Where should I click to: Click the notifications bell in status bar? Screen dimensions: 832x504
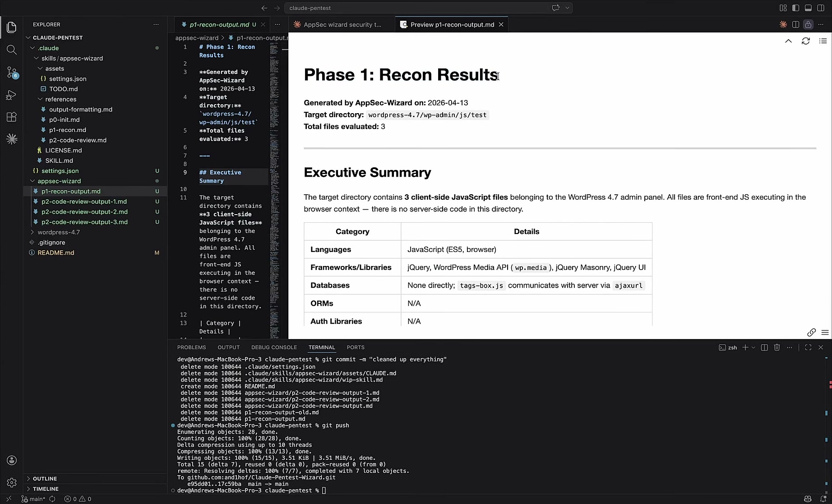pos(823,499)
